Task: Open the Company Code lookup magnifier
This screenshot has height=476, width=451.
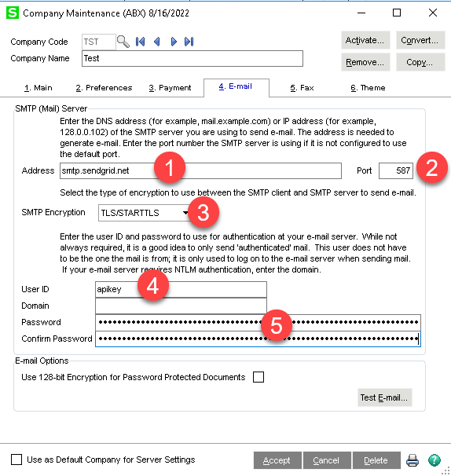Action: 123,42
